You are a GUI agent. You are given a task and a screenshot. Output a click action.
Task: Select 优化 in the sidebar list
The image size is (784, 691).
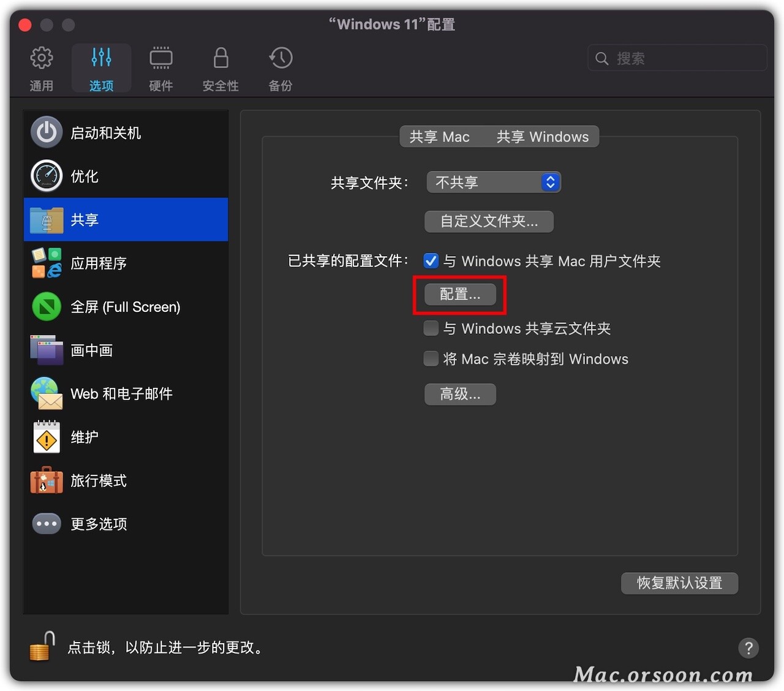tap(126, 176)
